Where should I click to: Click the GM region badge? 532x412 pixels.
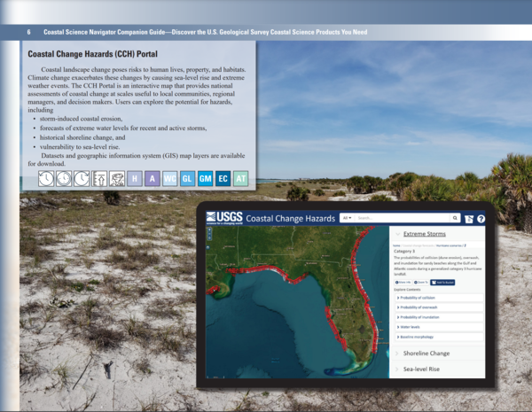[206, 178]
